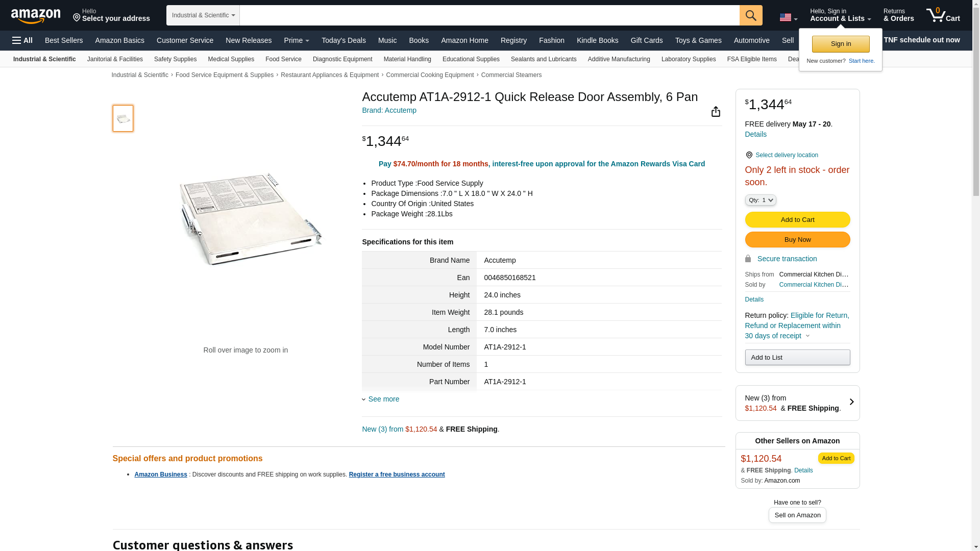Open the shopping cart icon
The width and height of the screenshot is (980, 551).
pyautogui.click(x=943, y=15)
